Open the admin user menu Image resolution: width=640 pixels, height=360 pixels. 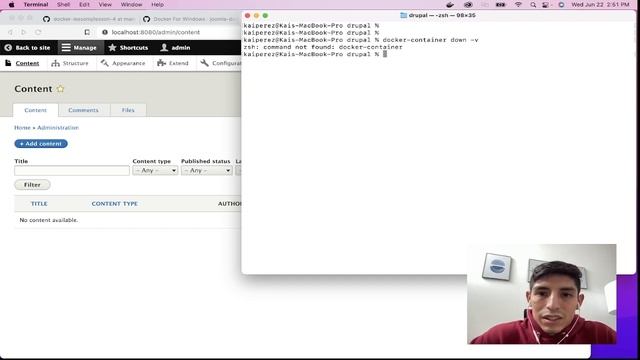[176, 48]
